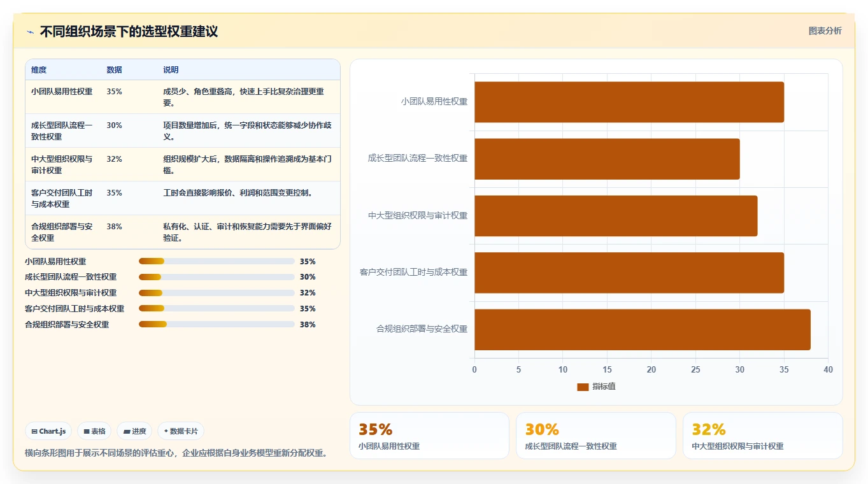Click the 数据卡片 tag chip

click(x=181, y=431)
